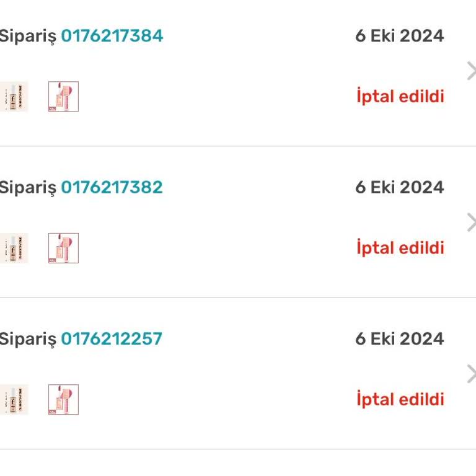Expand order 0176212257 with right chevron

point(471,374)
